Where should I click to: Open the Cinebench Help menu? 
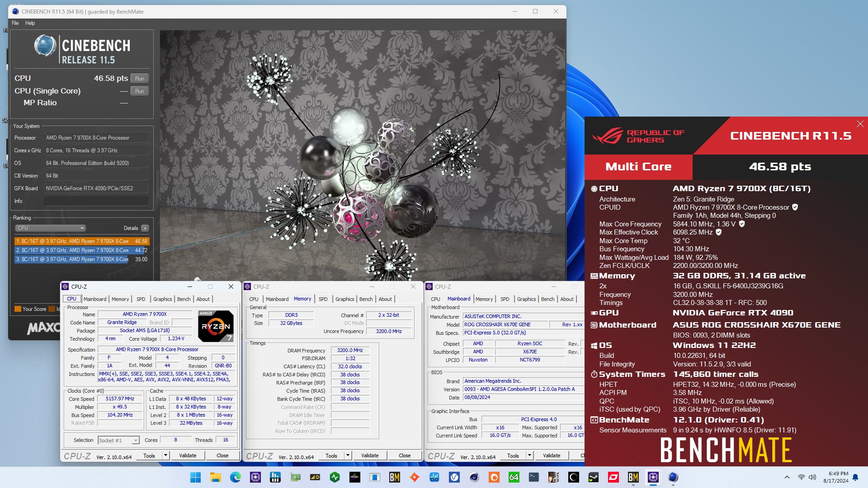(30, 23)
